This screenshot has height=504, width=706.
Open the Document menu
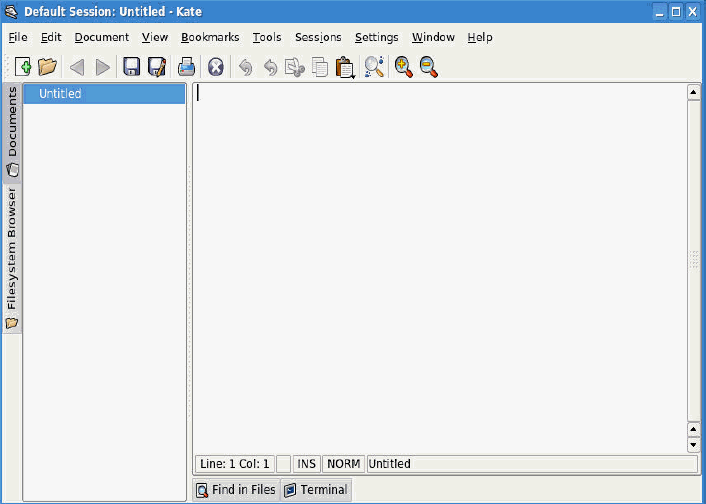click(102, 37)
